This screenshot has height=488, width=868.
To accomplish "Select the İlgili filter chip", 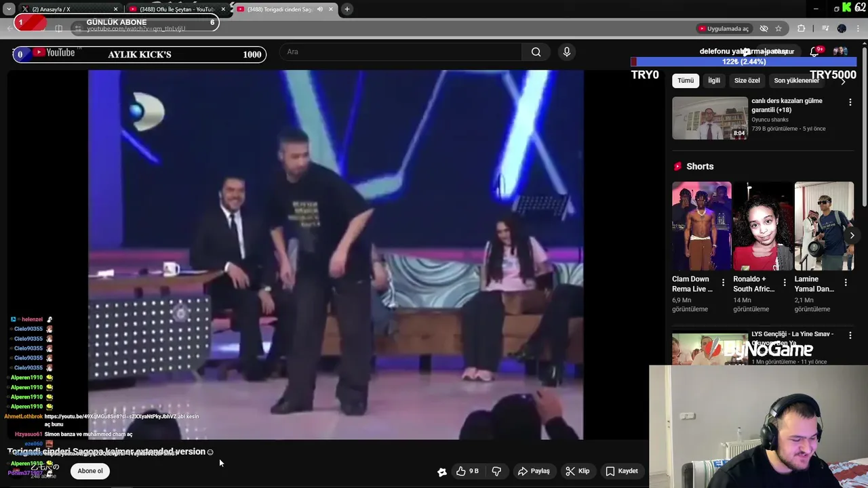I will coord(714,81).
